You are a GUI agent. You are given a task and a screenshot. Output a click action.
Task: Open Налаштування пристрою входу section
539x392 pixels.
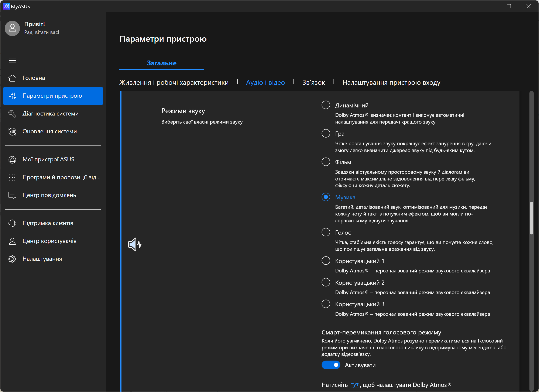click(x=391, y=82)
